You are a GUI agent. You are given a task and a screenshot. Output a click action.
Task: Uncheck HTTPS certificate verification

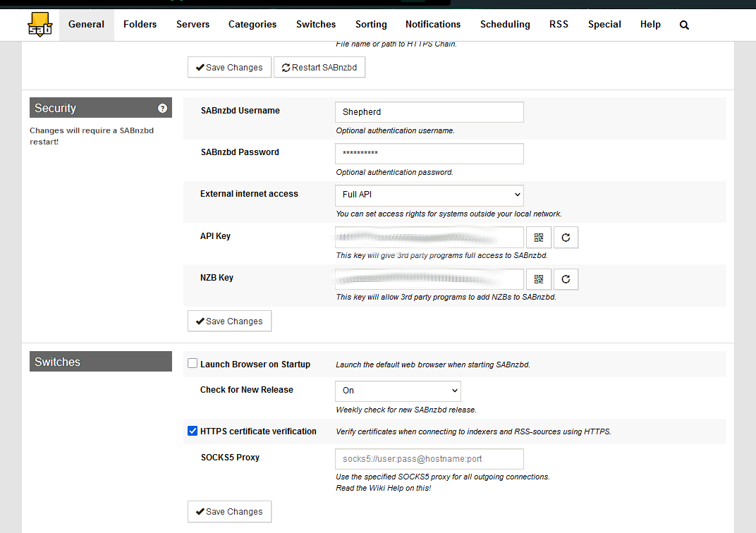193,431
